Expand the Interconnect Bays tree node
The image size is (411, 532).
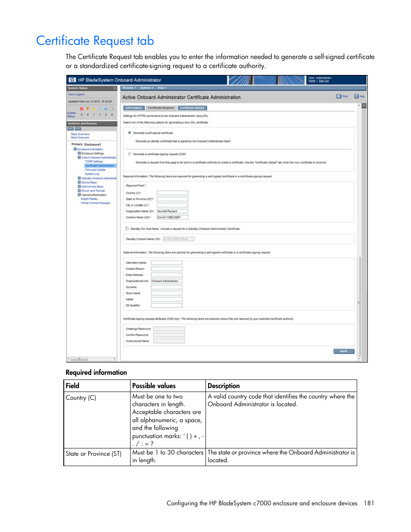(x=79, y=187)
